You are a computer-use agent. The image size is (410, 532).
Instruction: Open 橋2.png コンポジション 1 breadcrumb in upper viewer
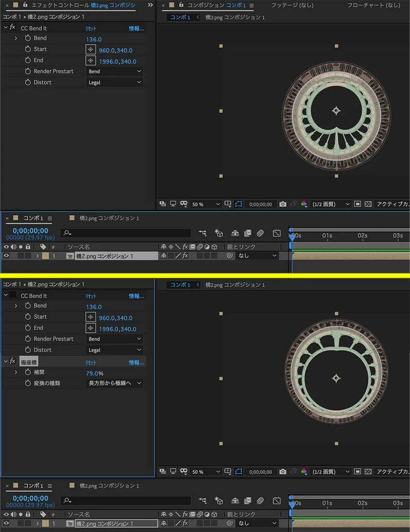235,17
